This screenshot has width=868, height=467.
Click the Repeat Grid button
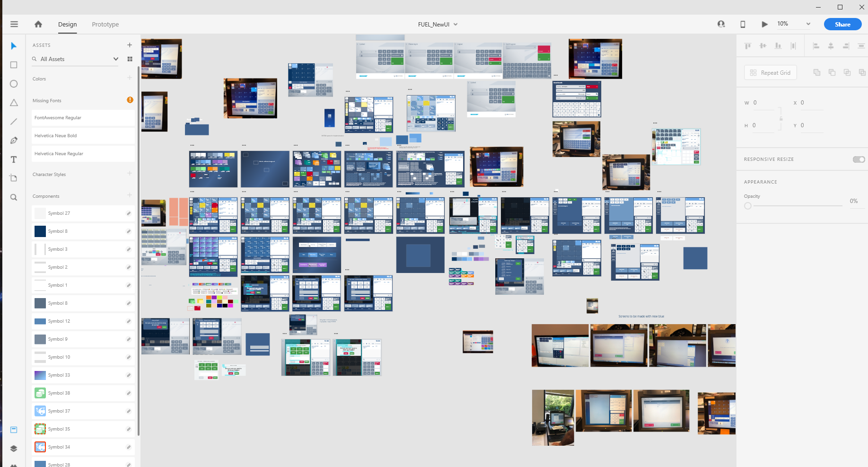click(770, 72)
